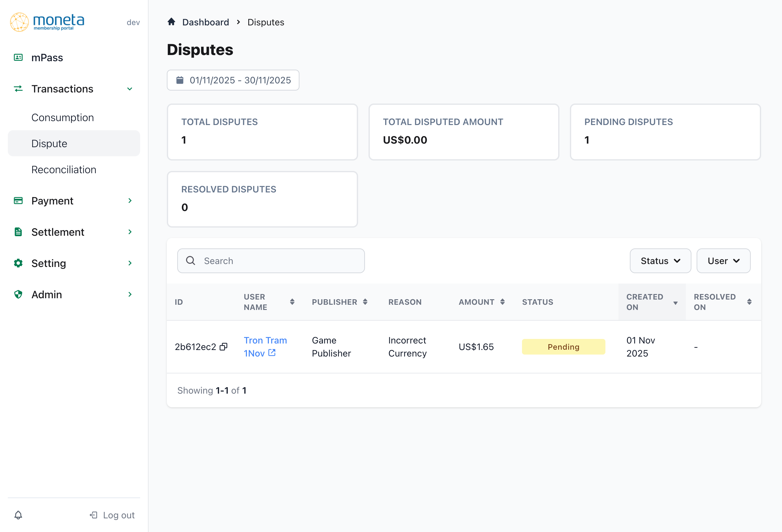782x532 pixels.
Task: Toggle sorting on the Amount column
Action: 502,301
